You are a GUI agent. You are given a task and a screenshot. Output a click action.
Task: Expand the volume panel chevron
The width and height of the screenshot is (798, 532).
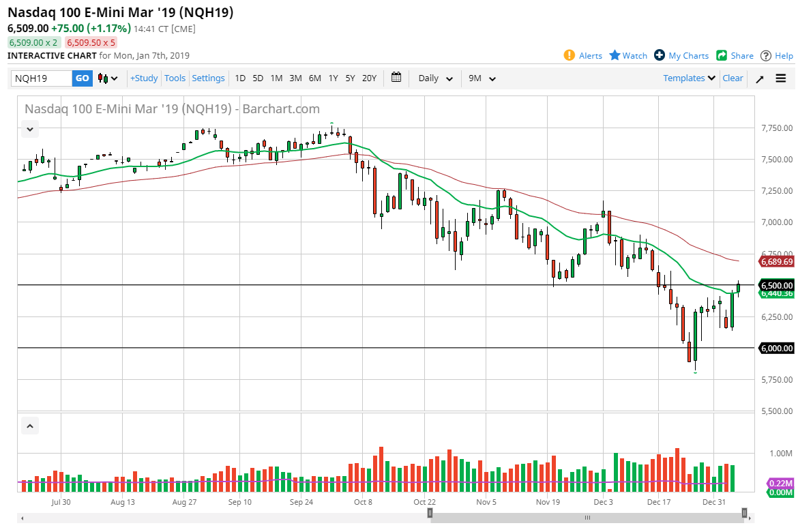pos(29,425)
